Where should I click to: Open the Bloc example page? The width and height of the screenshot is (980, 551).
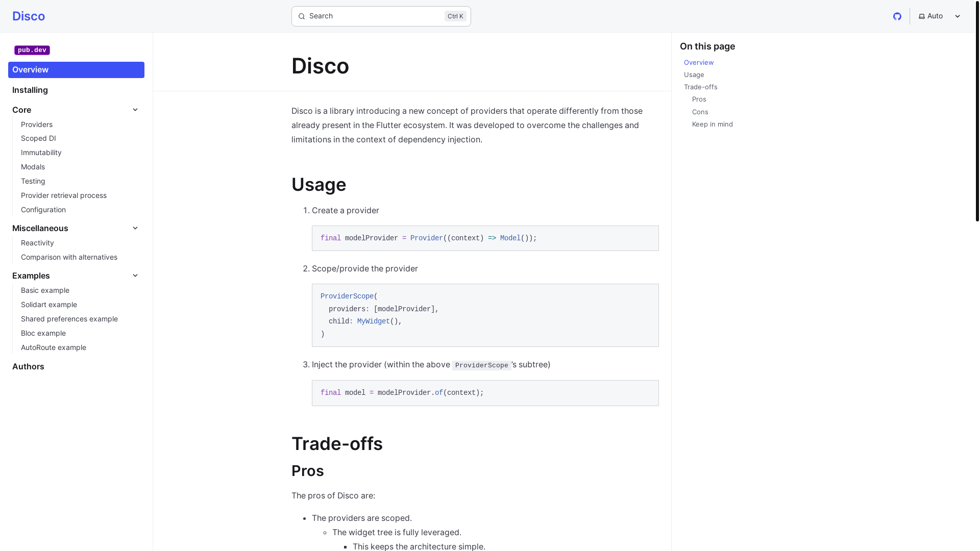(x=43, y=333)
